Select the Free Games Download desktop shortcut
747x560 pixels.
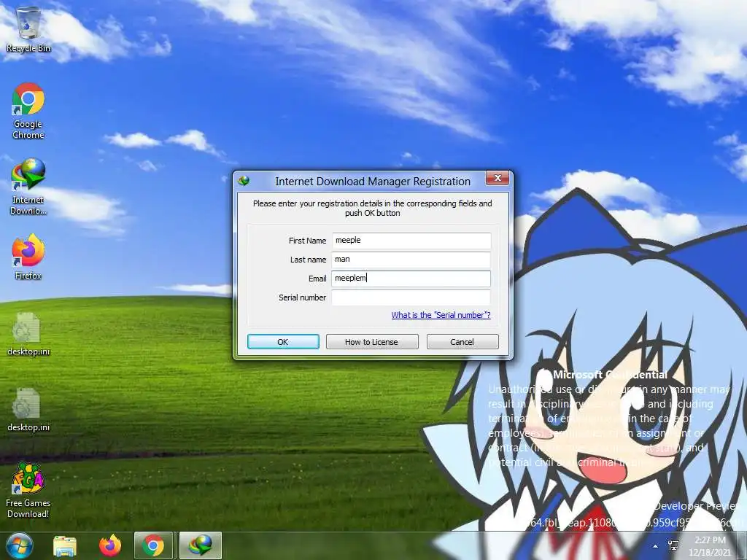pos(28,491)
